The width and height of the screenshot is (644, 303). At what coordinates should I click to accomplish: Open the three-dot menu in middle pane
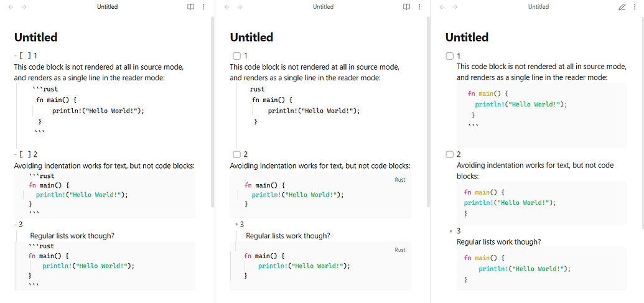(x=419, y=7)
